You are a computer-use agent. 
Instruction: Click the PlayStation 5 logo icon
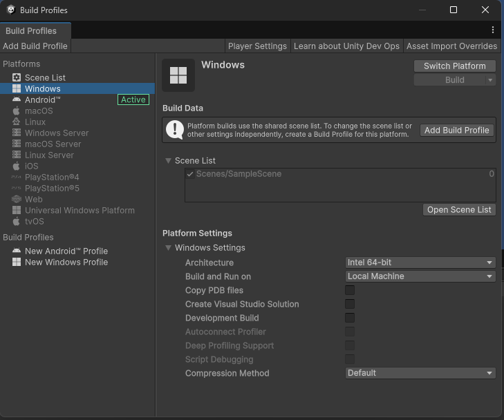pyautogui.click(x=17, y=188)
